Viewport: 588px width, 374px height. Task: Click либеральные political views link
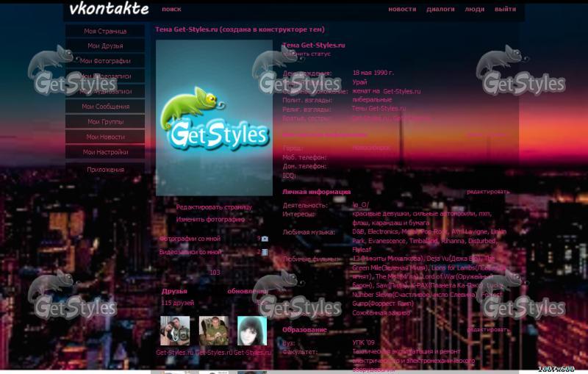pos(372,100)
